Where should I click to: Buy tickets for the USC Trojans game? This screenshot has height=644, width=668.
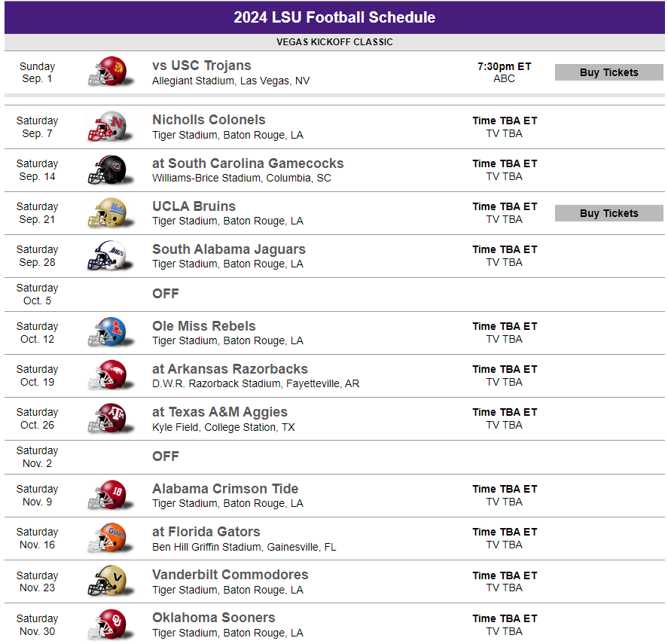click(x=609, y=72)
